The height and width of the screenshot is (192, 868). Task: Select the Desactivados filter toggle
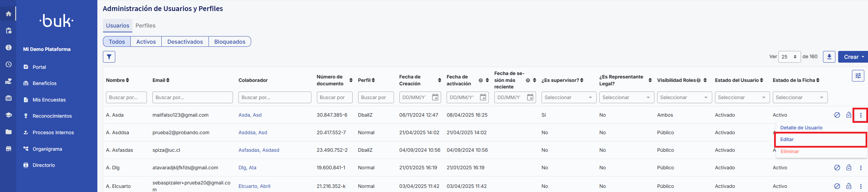pos(185,42)
